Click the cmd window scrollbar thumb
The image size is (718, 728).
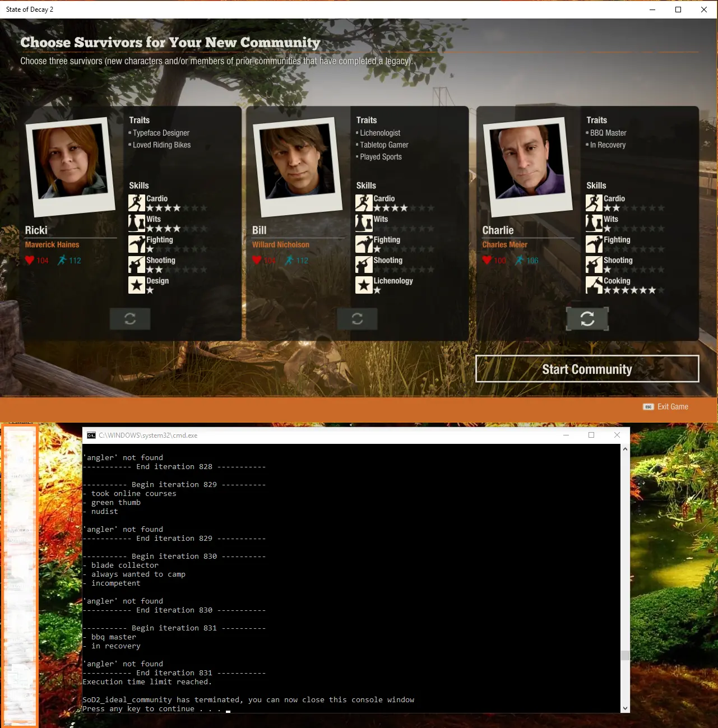click(x=625, y=655)
